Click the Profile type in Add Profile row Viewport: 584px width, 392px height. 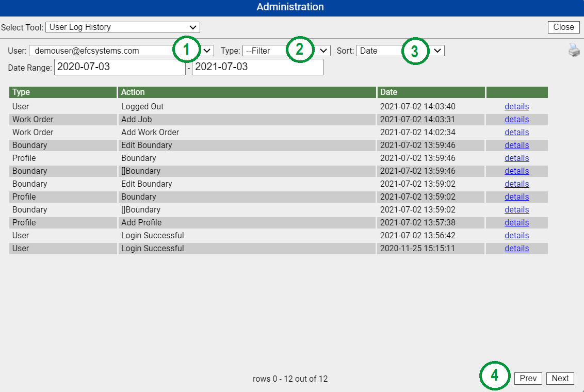(x=24, y=223)
